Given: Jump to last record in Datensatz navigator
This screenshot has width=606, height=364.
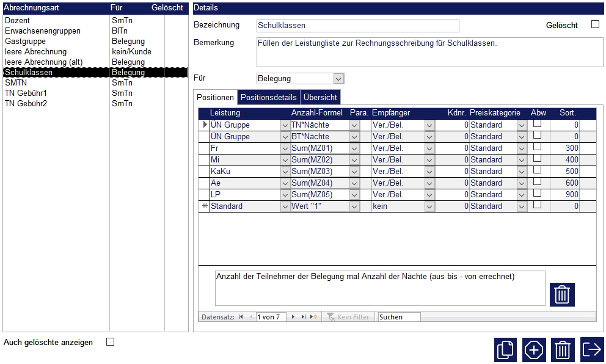Looking at the screenshot, I should pyautogui.click(x=303, y=317).
